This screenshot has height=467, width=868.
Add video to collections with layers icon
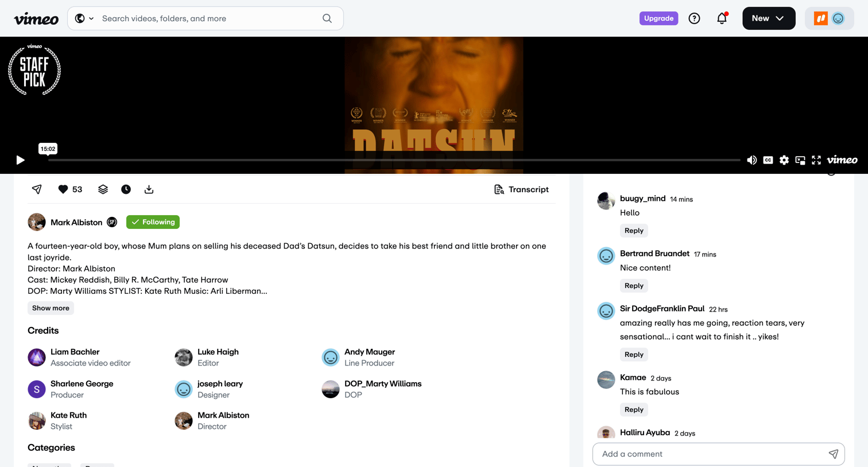[103, 189]
